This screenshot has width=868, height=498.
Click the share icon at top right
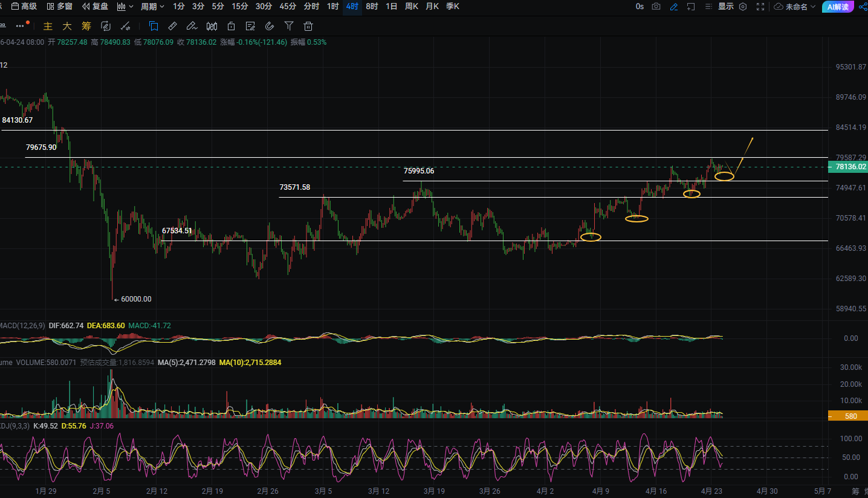863,7
